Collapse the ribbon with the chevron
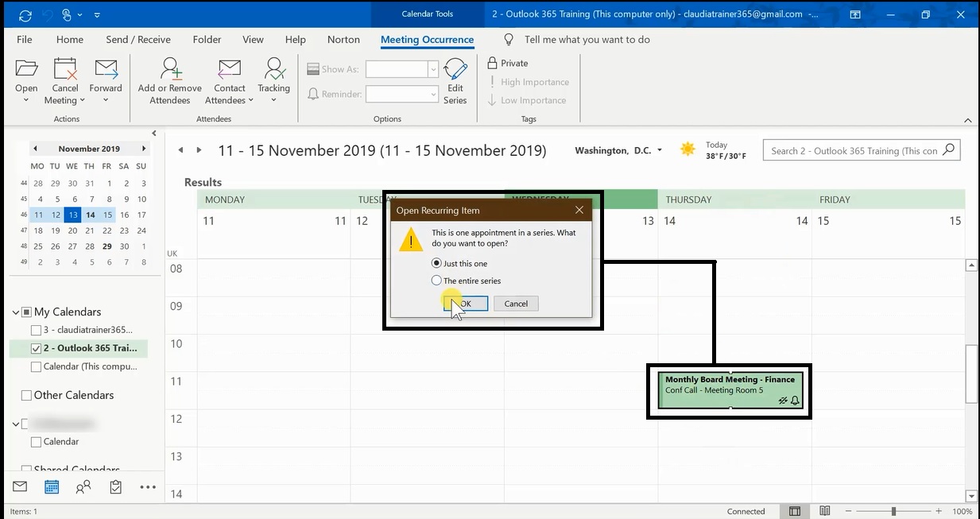This screenshot has width=980, height=519. 968,120
